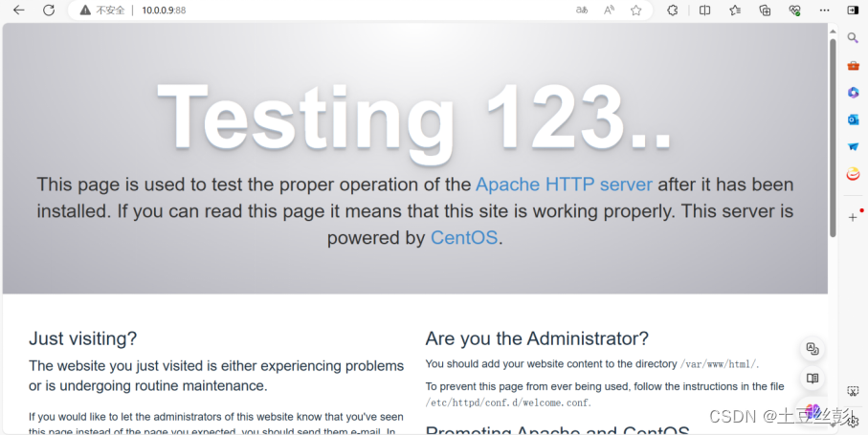
Task: Open the Settings and more ellipsis menu
Action: [x=825, y=10]
